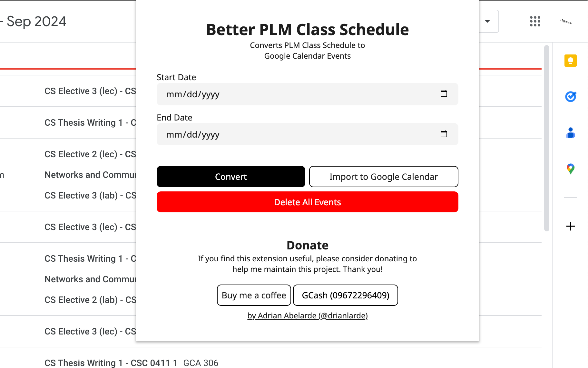Click the Convert button

click(x=230, y=177)
